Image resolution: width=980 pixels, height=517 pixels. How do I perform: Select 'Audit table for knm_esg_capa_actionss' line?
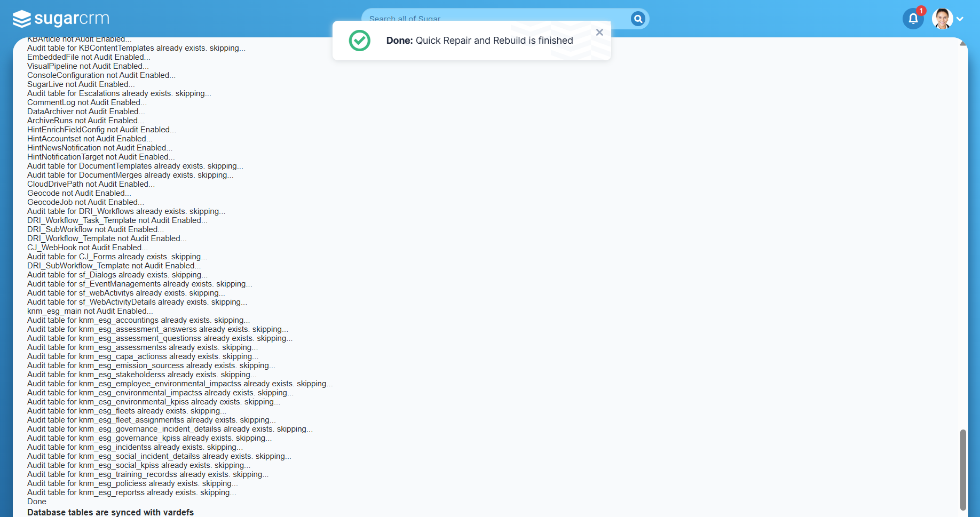pyautogui.click(x=143, y=356)
